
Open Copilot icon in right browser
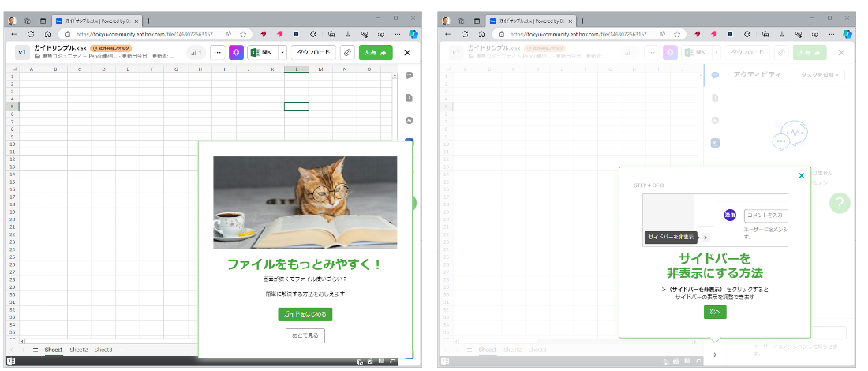847,34
